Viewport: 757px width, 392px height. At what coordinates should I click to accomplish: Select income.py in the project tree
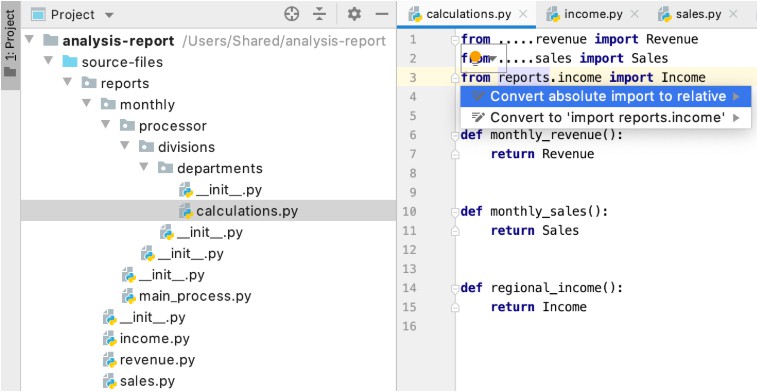point(154,338)
